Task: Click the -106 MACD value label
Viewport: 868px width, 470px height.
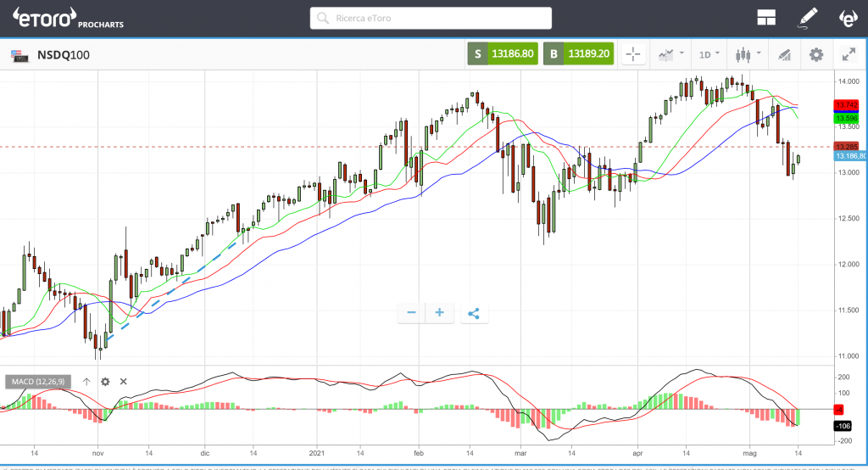Action: click(x=843, y=426)
